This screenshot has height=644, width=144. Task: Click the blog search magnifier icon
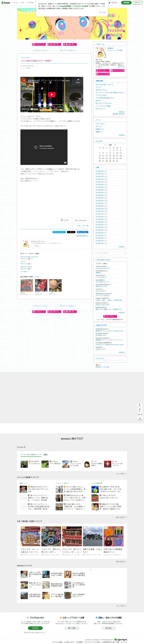click(x=125, y=253)
